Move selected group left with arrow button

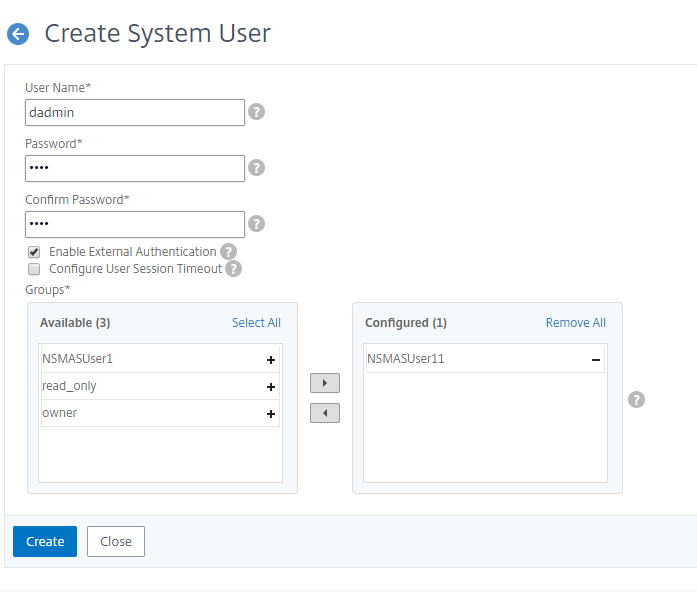pyautogui.click(x=325, y=413)
